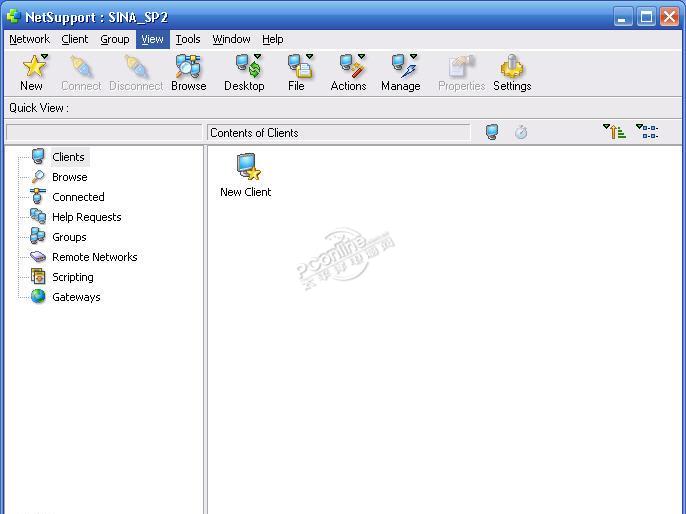Image resolution: width=686 pixels, height=514 pixels.
Task: Click the greyed-out Properties toolbar icon
Action: tap(462, 66)
